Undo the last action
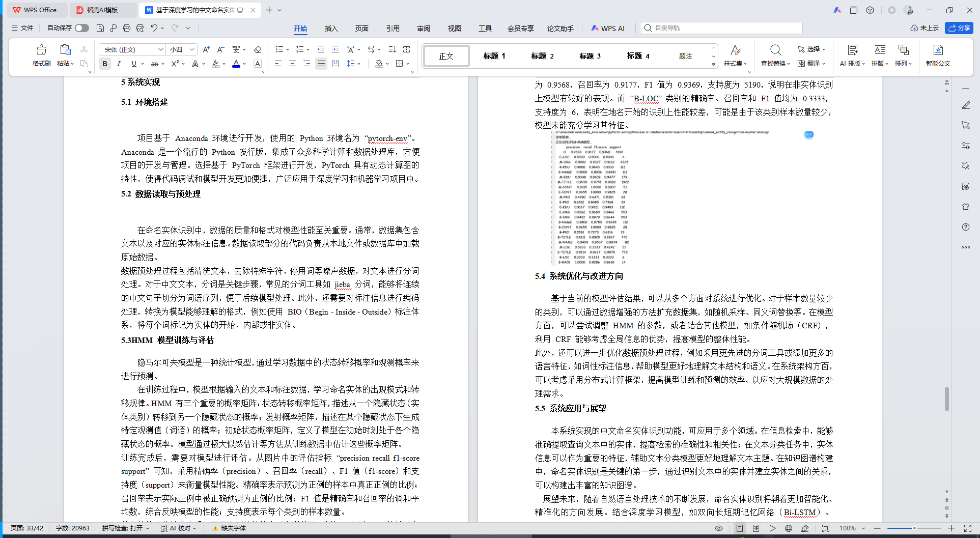The height and width of the screenshot is (538, 980). 154,28
